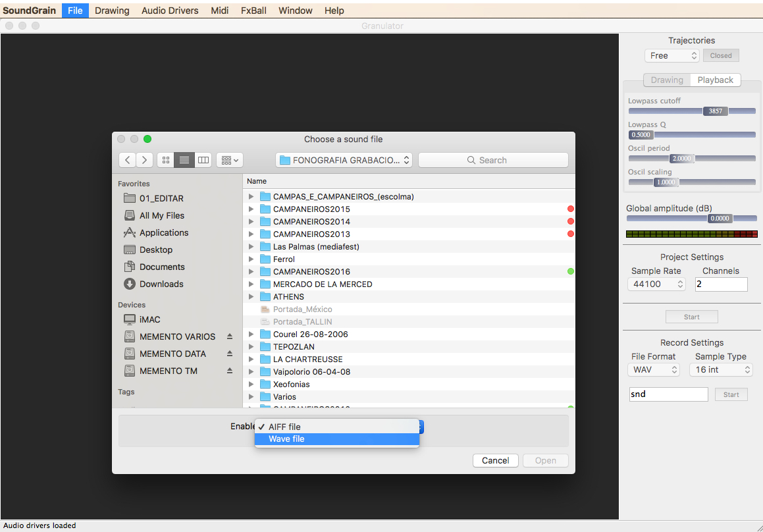Open the item arrangement grouping icon

tap(229, 159)
